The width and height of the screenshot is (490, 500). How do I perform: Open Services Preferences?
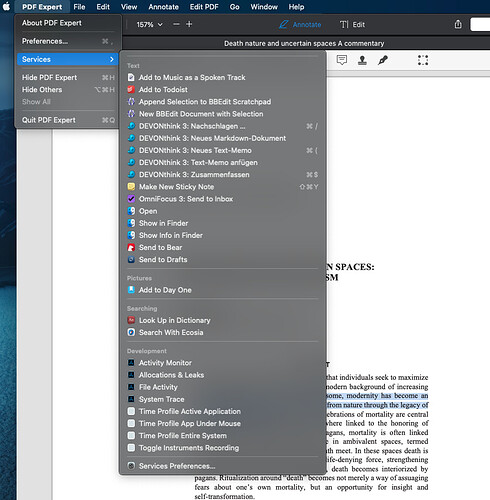click(223, 466)
